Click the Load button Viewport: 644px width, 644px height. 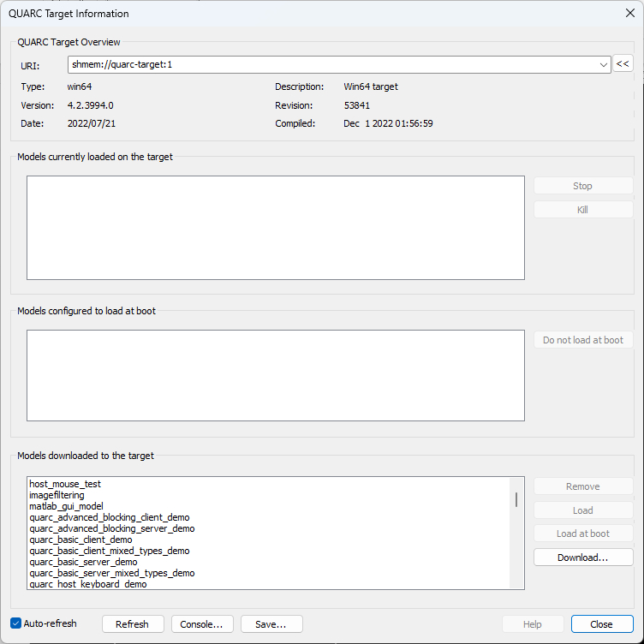(583, 510)
